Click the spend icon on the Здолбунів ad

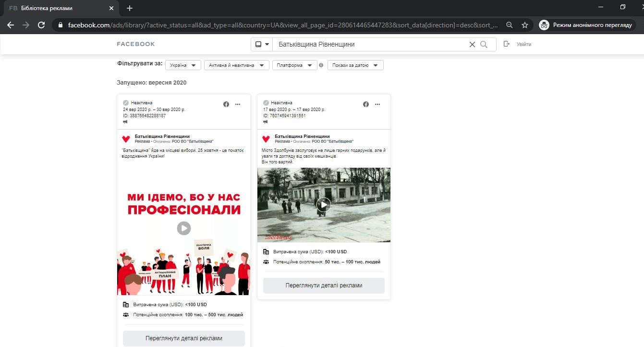pyautogui.click(x=266, y=252)
